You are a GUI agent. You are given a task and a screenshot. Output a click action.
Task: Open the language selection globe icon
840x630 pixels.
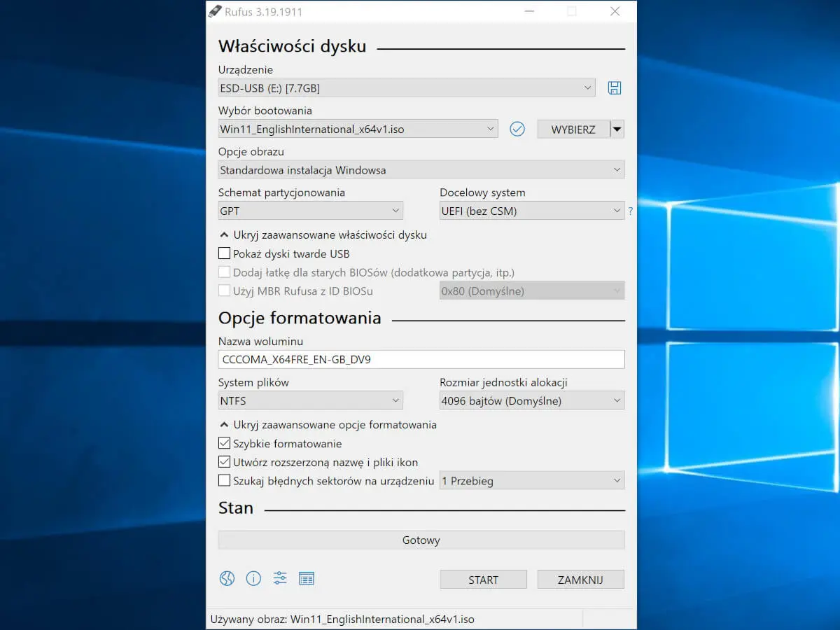(226, 578)
